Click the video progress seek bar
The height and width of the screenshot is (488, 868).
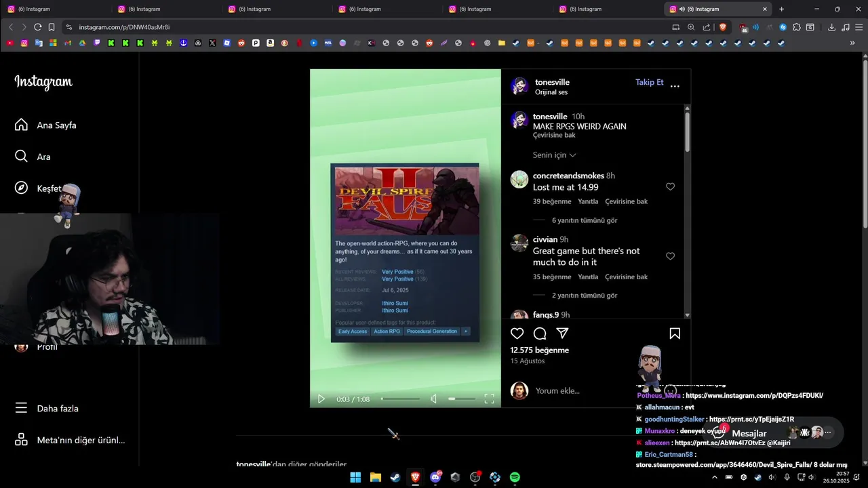(x=401, y=399)
